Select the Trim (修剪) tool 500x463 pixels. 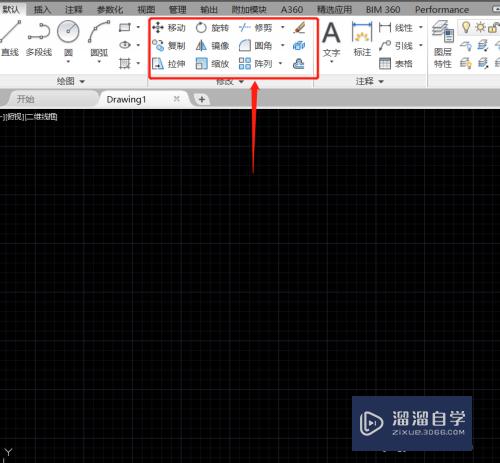256,28
